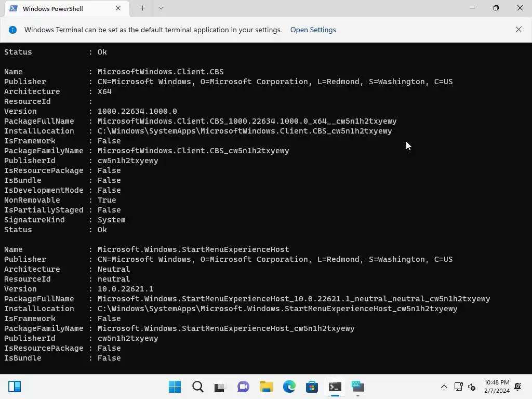The height and width of the screenshot is (399, 532).
Task: Click StartMenuExperienceHost InstallLocation path
Action: click(x=277, y=309)
